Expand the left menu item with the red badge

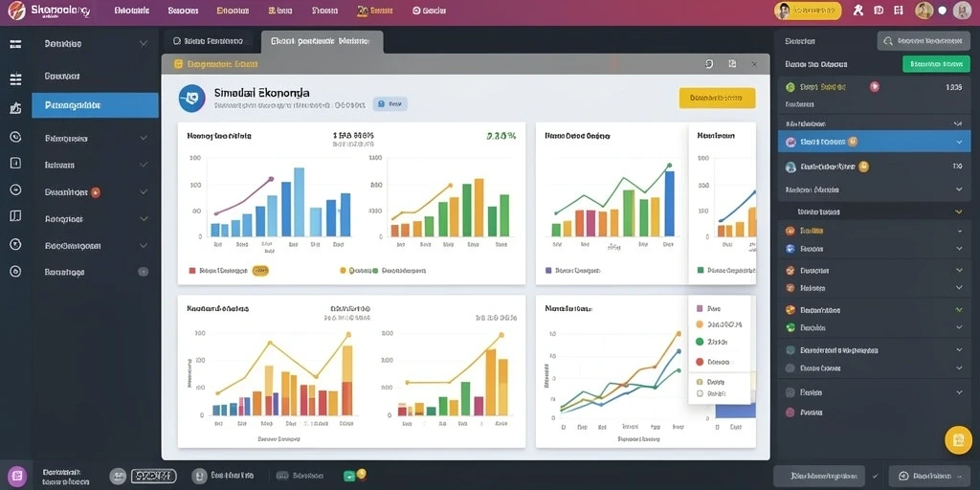tap(144, 191)
